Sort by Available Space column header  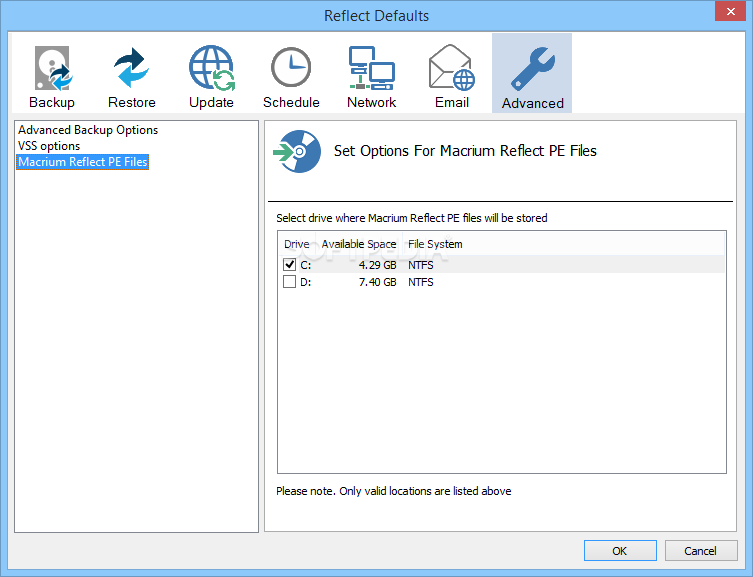tap(359, 244)
